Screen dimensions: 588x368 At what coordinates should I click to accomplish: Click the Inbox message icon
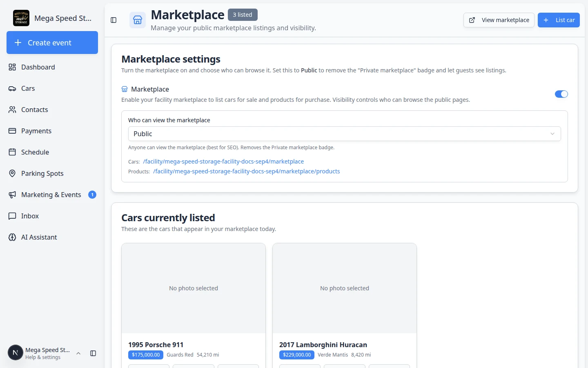pyautogui.click(x=12, y=216)
